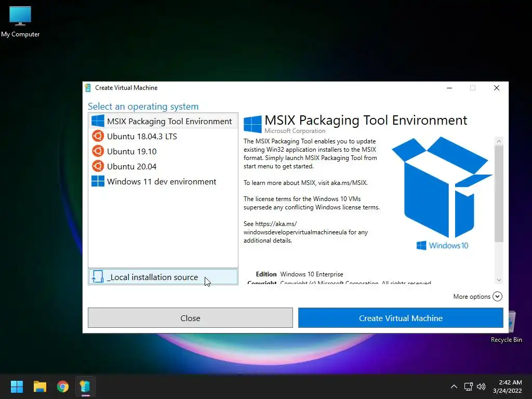Click the Local installation source icon
Viewport: 532px width, 399px height.
[x=98, y=277]
